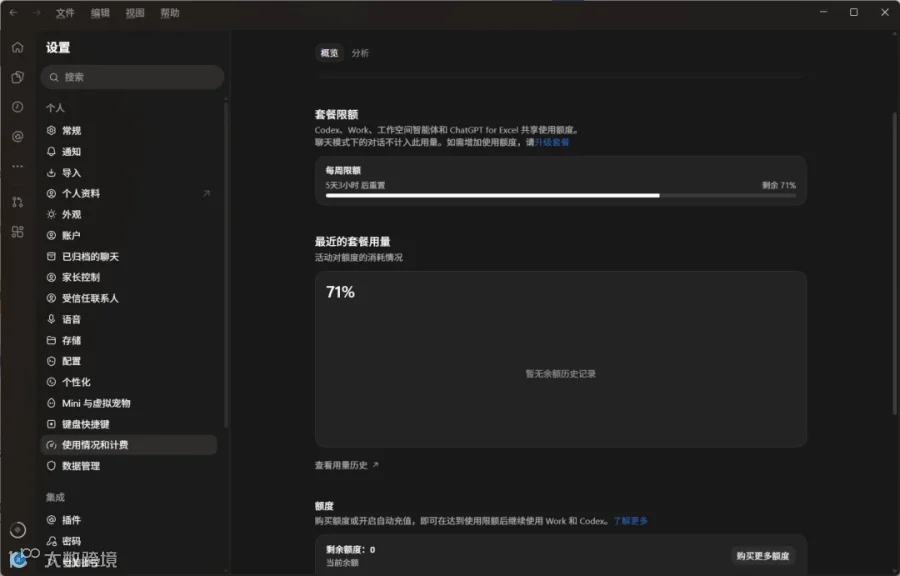Open the 编辑 menu

point(100,13)
